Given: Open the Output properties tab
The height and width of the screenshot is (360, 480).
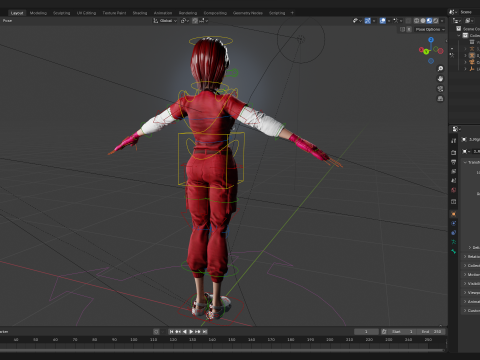Looking at the screenshot, I should tap(453, 162).
